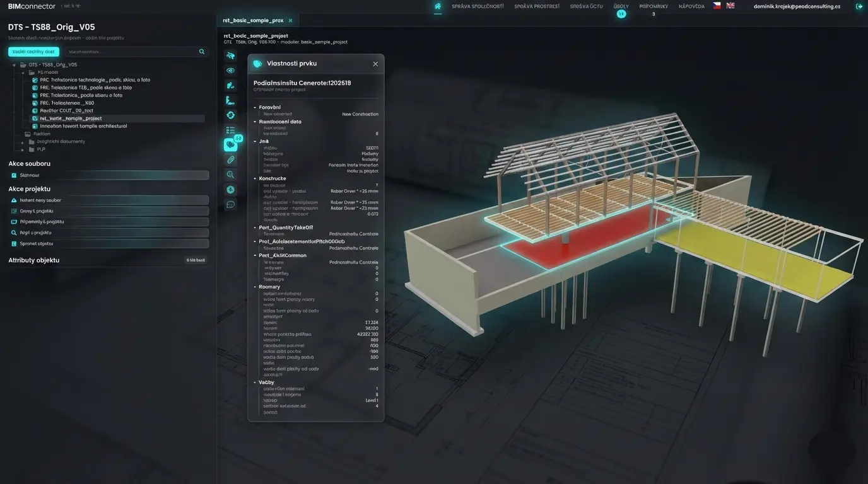Screen dimensions: 868x484
Task: Collapse the Rozmary section in the properties panel
Action: [x=255, y=286]
